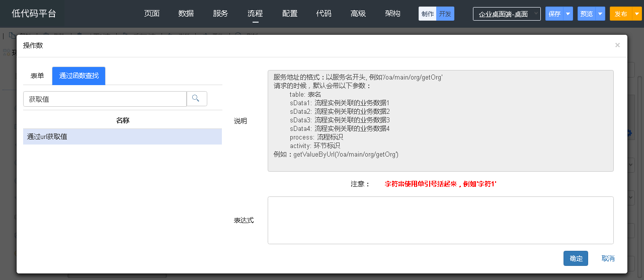Click the search magnifier icon button

tap(197, 99)
